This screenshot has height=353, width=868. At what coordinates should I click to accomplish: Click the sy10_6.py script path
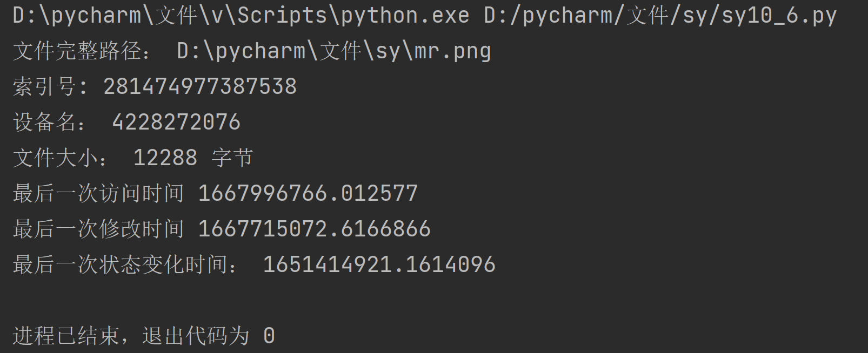660,16
